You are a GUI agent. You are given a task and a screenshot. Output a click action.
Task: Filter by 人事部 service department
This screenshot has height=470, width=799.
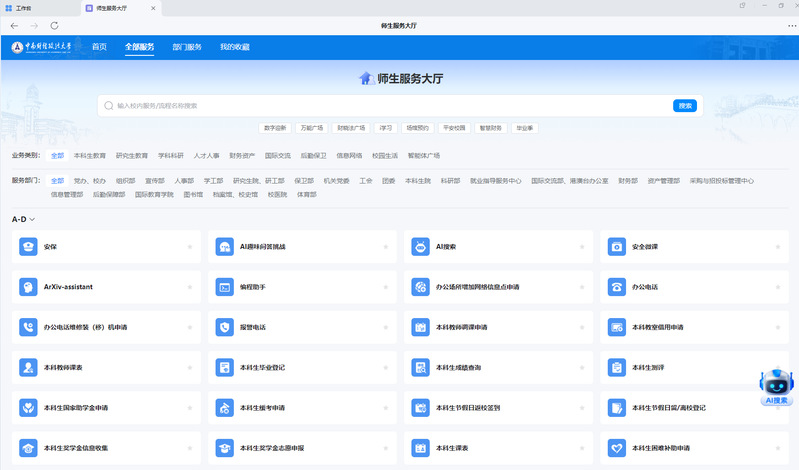[x=184, y=181]
